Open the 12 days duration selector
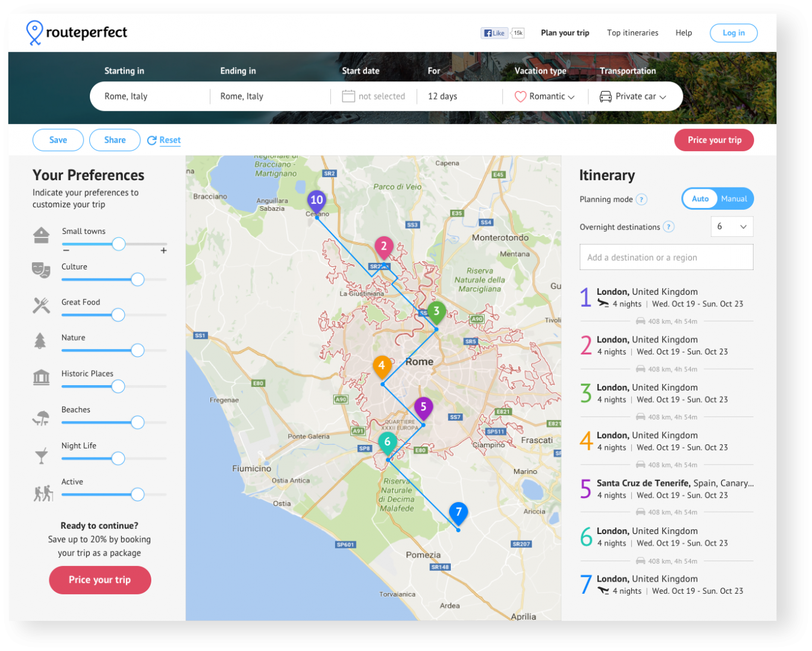The width and height of the screenshot is (812, 651). (459, 96)
